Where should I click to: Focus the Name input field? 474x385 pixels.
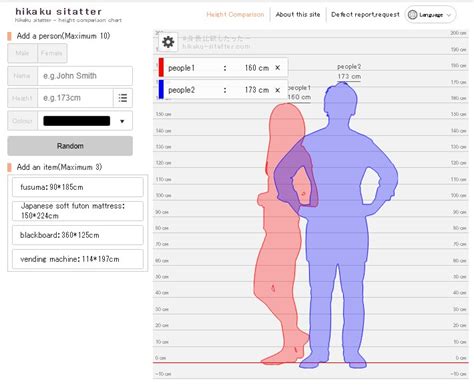click(85, 76)
